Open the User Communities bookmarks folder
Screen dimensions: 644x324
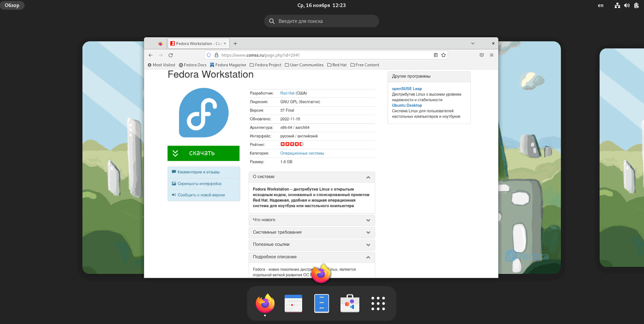(x=304, y=65)
